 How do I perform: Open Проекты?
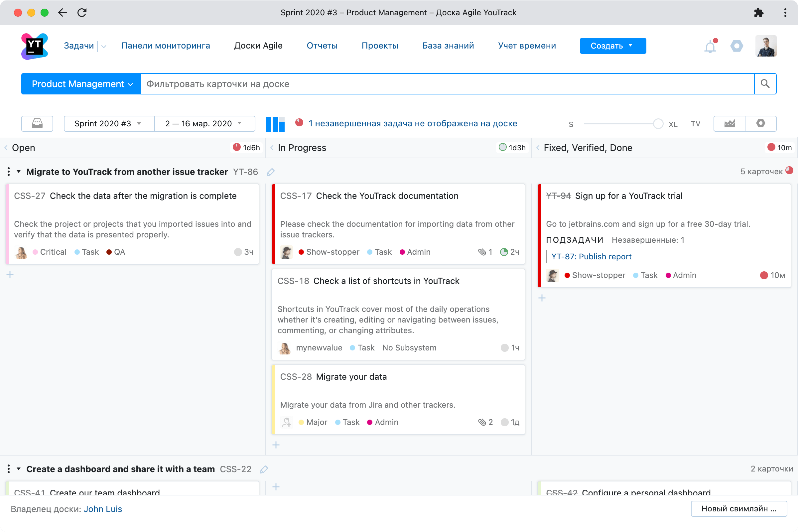point(380,46)
